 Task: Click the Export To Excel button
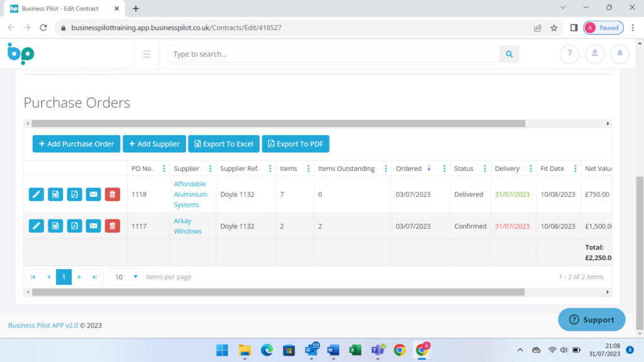click(x=223, y=144)
